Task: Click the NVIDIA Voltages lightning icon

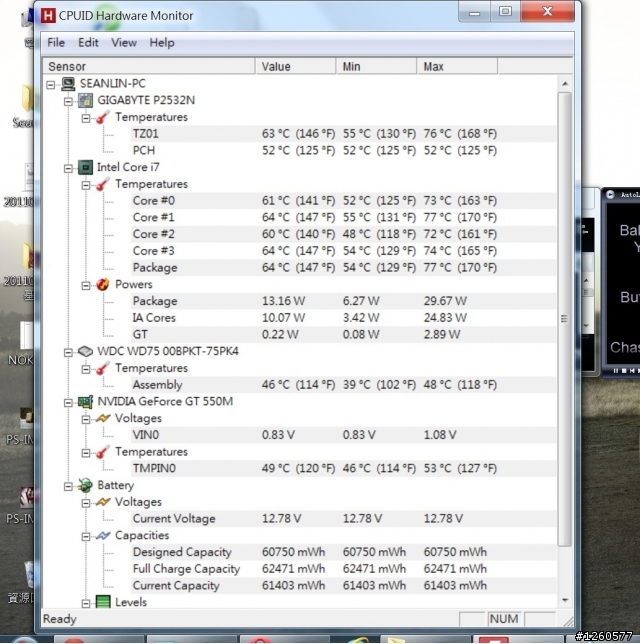Action: tap(103, 419)
